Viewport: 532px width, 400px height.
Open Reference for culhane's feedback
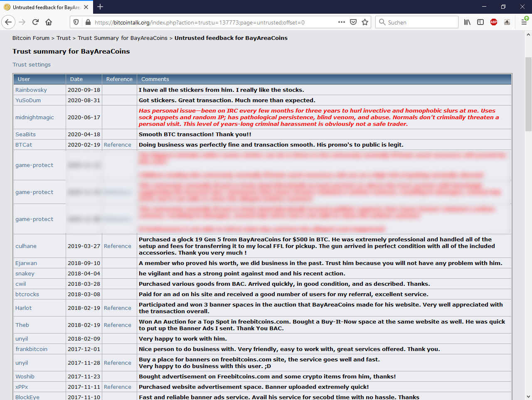click(118, 246)
